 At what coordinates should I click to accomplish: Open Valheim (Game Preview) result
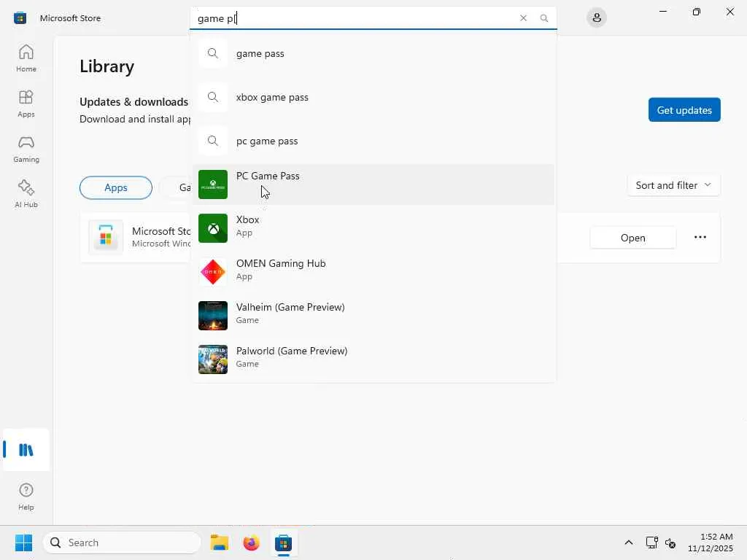click(x=373, y=316)
